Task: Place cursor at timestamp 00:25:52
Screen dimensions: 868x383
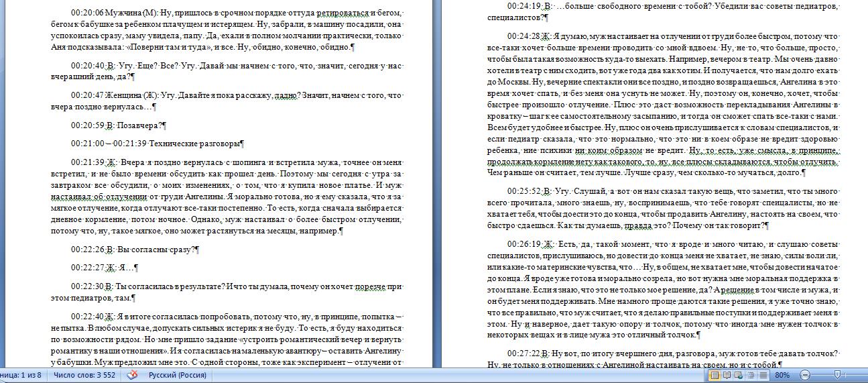Action: [x=524, y=191]
